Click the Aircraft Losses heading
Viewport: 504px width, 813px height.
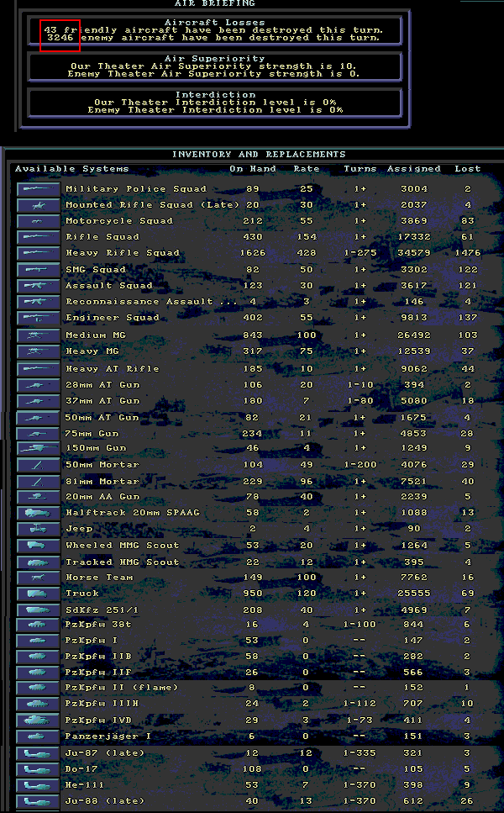(215, 23)
